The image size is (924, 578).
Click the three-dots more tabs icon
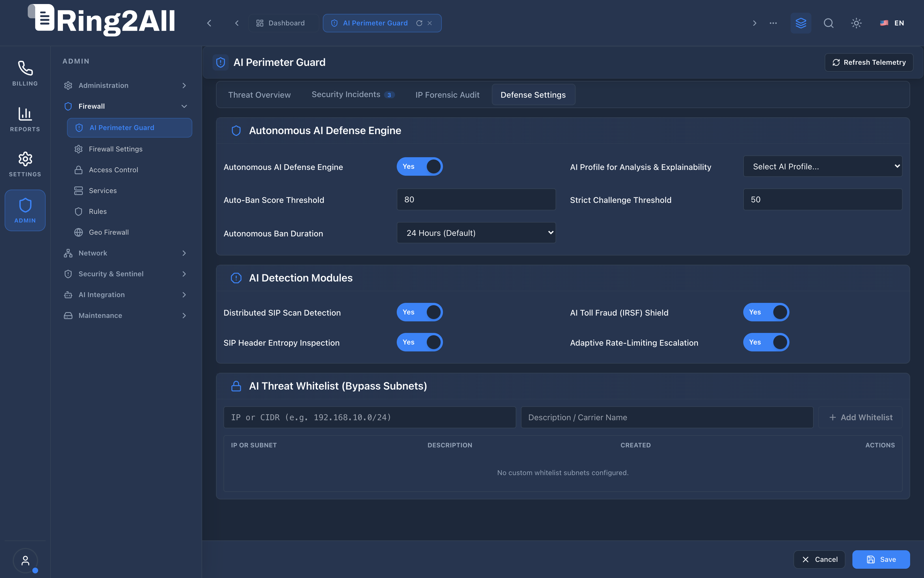pyautogui.click(x=773, y=23)
